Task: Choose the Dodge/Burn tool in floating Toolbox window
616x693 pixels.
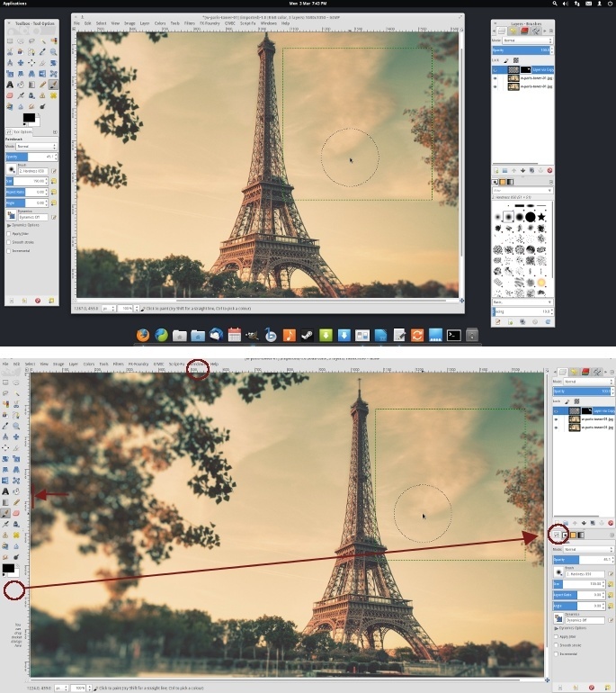Action: click(x=42, y=106)
